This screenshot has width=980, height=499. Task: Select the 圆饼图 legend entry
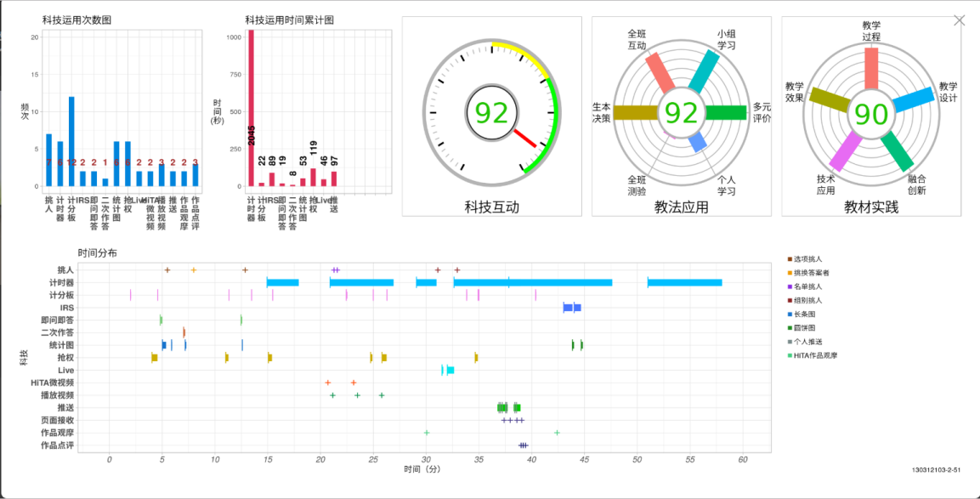pyautogui.click(x=807, y=327)
